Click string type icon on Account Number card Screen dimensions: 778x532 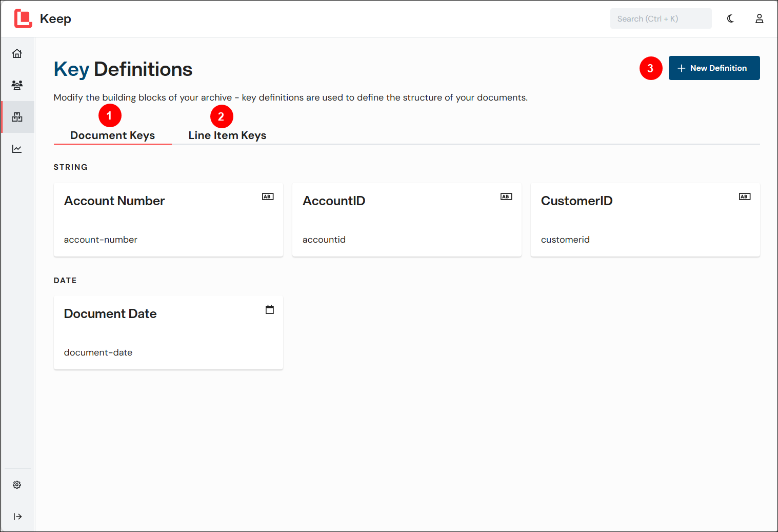(268, 196)
